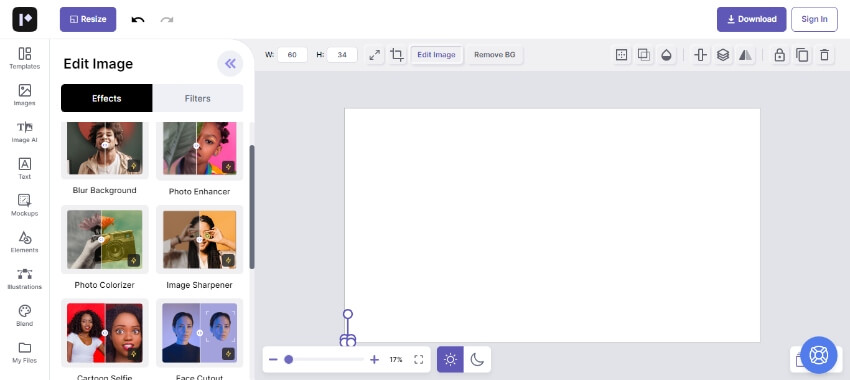Image resolution: width=850 pixels, height=380 pixels.
Task: Select the Effects tab
Action: [107, 98]
